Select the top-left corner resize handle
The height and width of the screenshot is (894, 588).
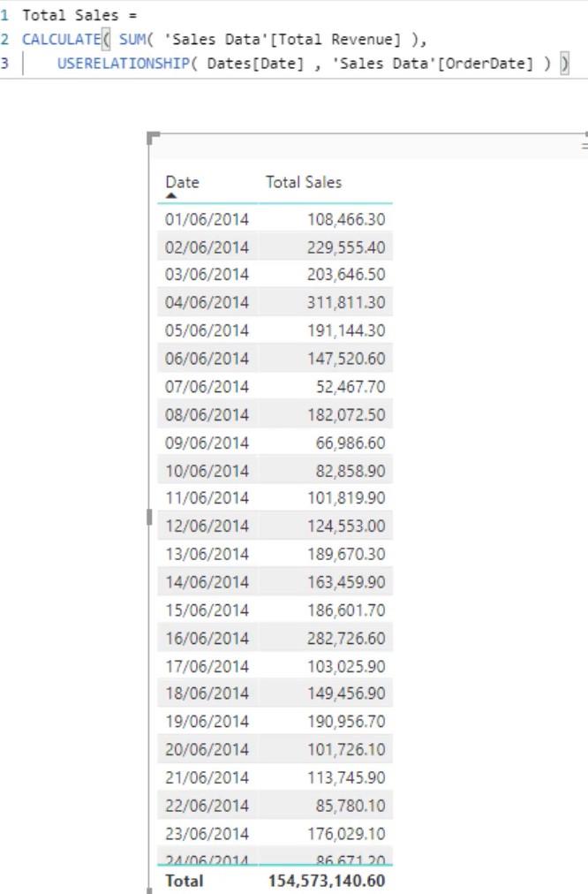click(x=154, y=138)
